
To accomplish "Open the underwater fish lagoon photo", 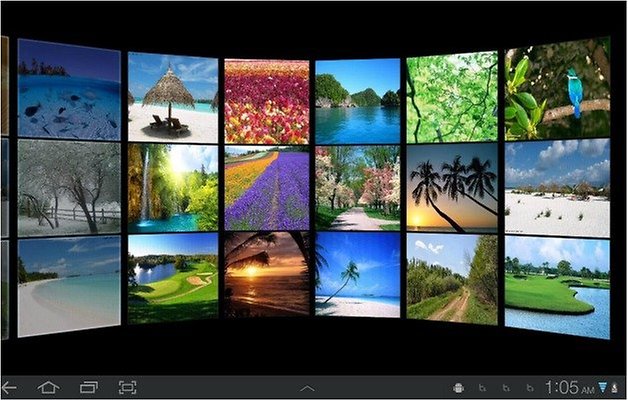I will pos(69,90).
